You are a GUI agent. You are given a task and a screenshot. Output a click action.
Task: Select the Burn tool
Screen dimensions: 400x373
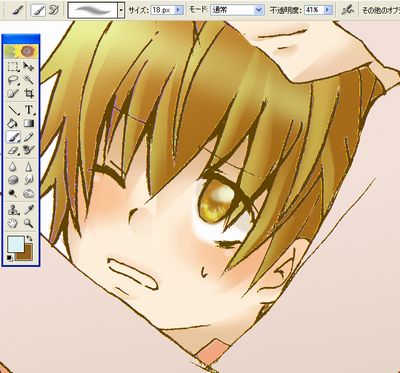tap(29, 193)
